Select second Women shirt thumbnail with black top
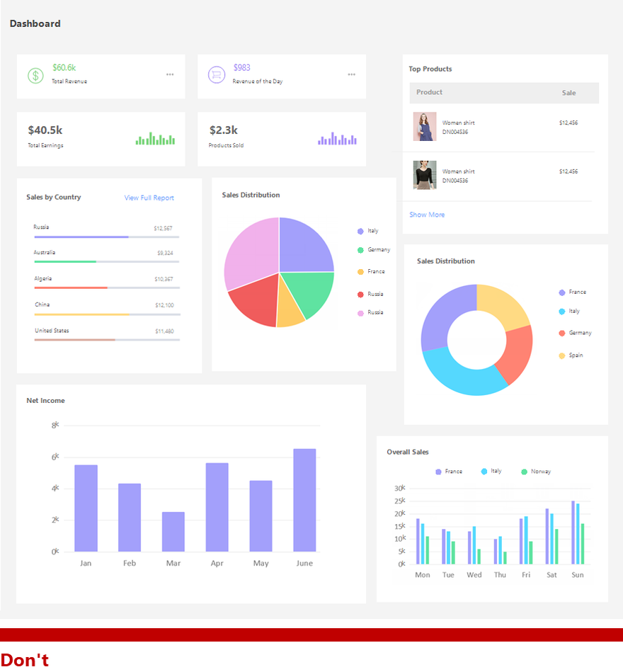Image resolution: width=623 pixels, height=672 pixels. pos(425,175)
